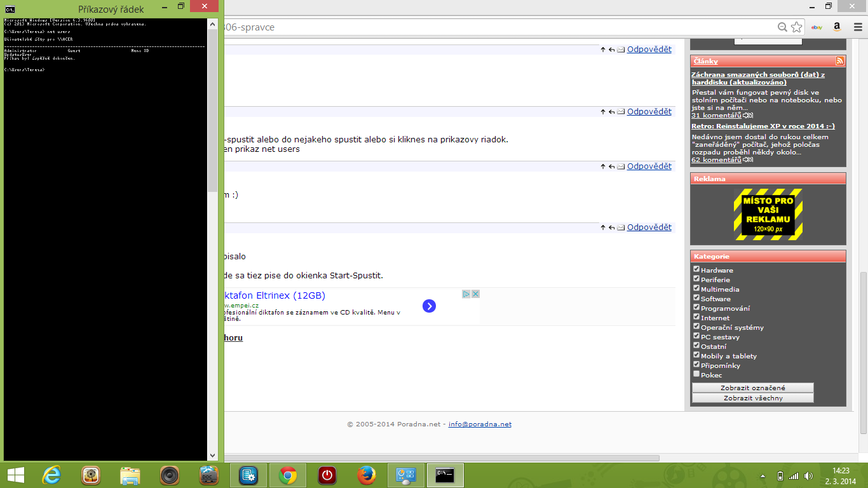Check the Pokec category checkbox
This screenshot has width=868, height=488.
point(696,374)
